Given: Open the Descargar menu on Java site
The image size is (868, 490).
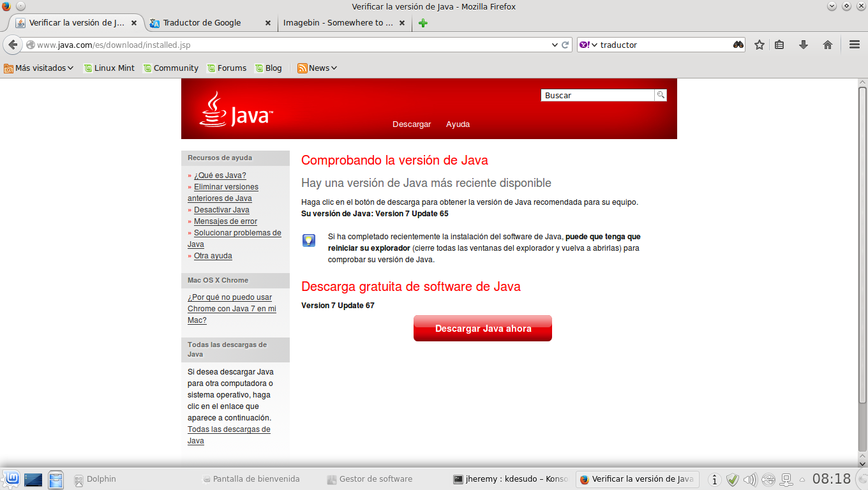Looking at the screenshot, I should point(412,124).
